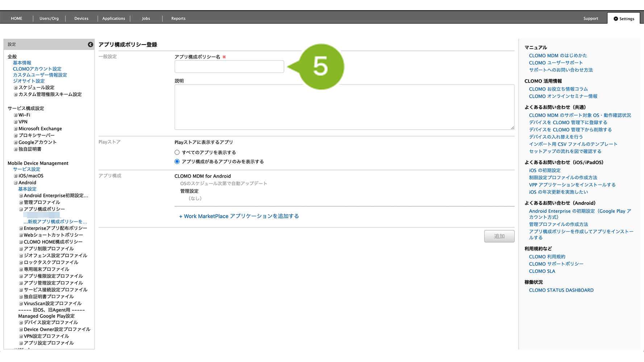Expand カスタム管理権限スキーム設定 tree node

(16, 94)
